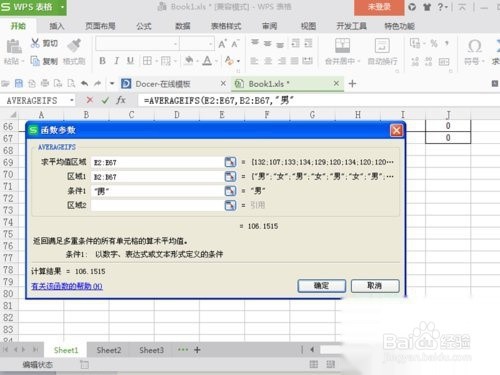500x375 pixels.
Task: Click the 未登录 login button
Action: (379, 7)
